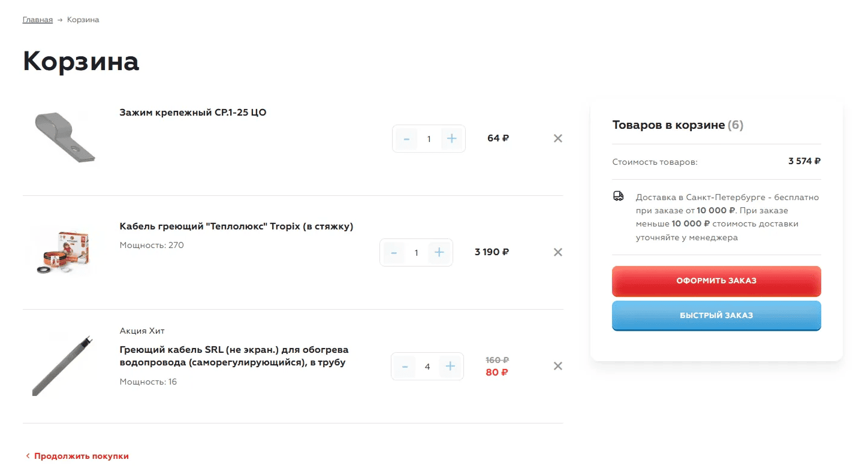868x475 pixels.
Task: Open the Кабель греющий Теплолюкс Tropix title
Action: pyautogui.click(x=236, y=226)
